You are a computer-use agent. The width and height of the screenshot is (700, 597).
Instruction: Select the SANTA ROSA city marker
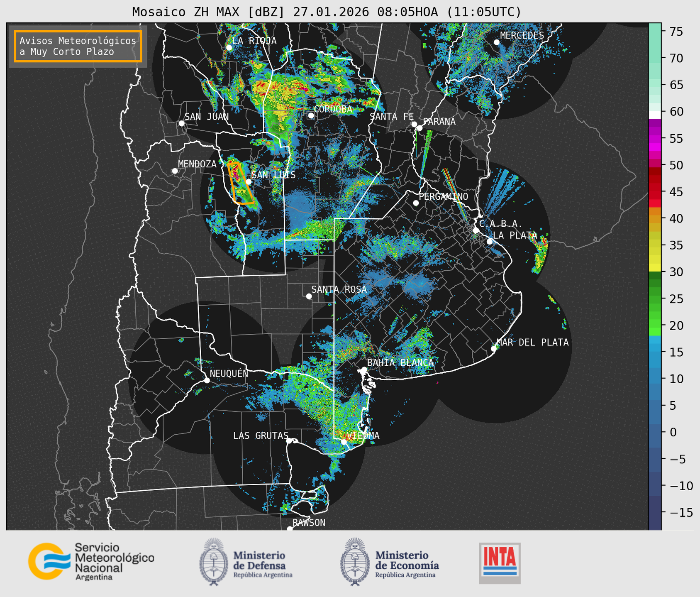(x=309, y=296)
